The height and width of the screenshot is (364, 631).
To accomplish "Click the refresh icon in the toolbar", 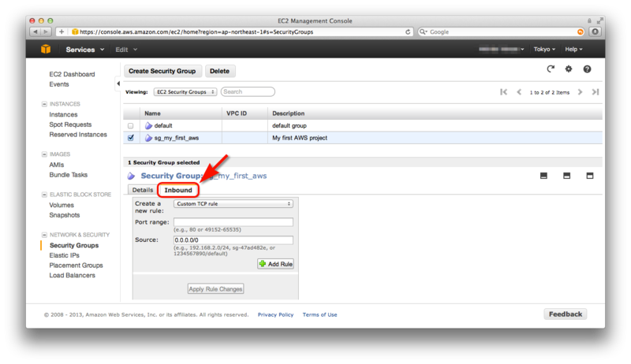I will pyautogui.click(x=551, y=69).
